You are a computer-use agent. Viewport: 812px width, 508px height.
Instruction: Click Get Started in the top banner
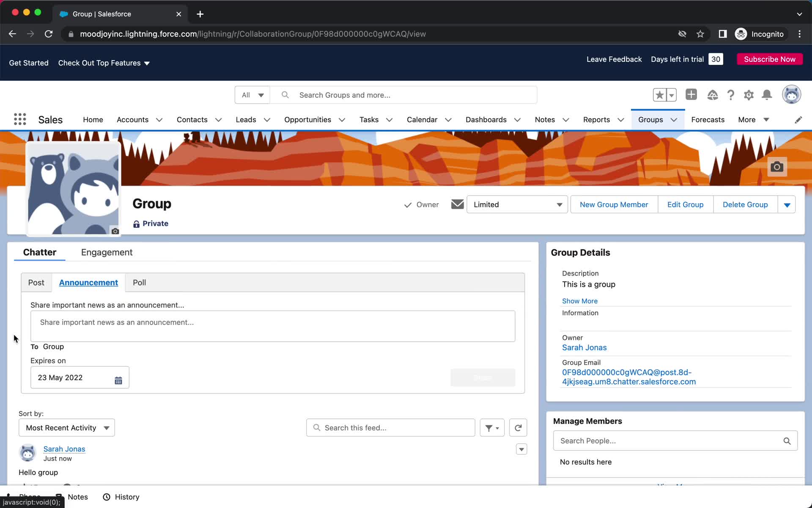pyautogui.click(x=29, y=63)
